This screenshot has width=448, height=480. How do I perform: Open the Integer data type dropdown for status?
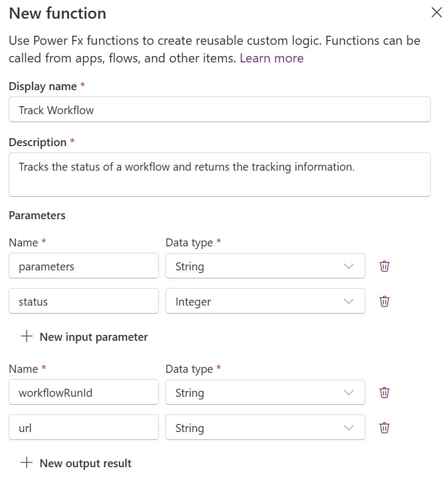tap(265, 301)
